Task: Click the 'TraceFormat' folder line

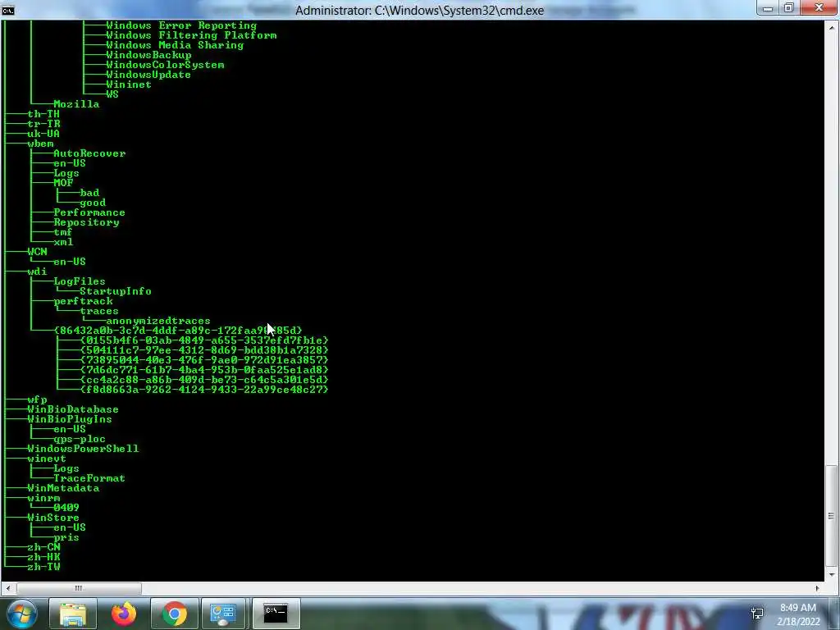Action: (x=89, y=478)
